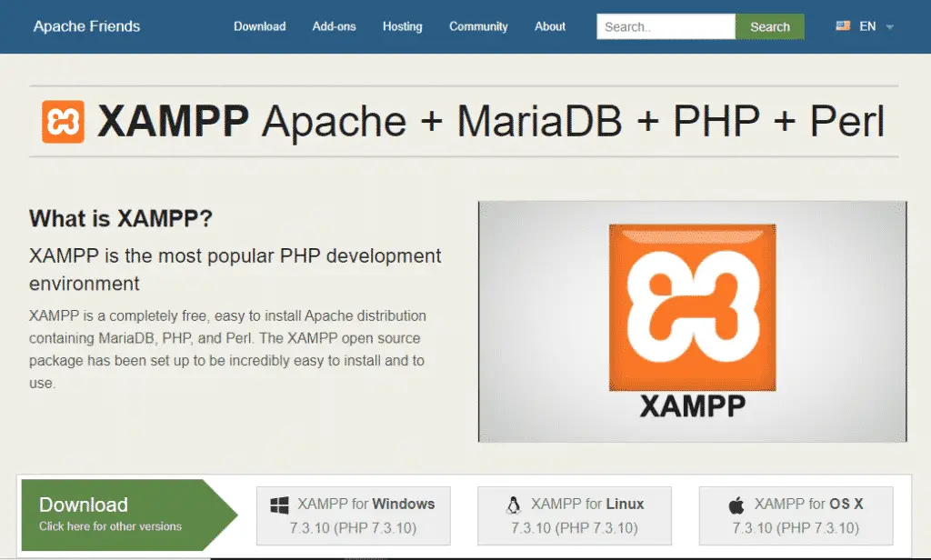Image resolution: width=931 pixels, height=560 pixels.
Task: Click the orange XAMPP logo beside the heading
Action: [x=63, y=122]
